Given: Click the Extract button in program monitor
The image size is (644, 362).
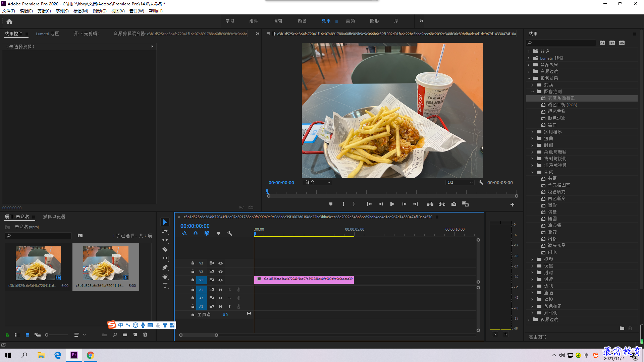Looking at the screenshot, I should [x=442, y=204].
